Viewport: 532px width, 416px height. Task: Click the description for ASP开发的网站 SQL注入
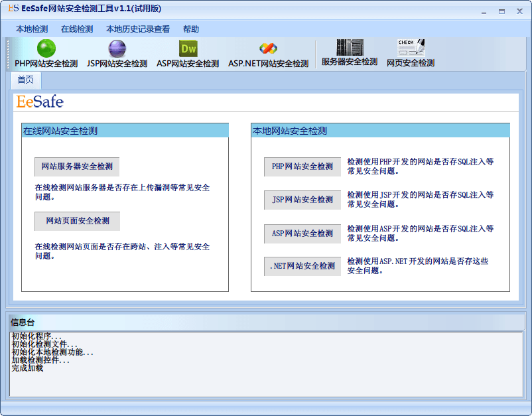point(421,234)
